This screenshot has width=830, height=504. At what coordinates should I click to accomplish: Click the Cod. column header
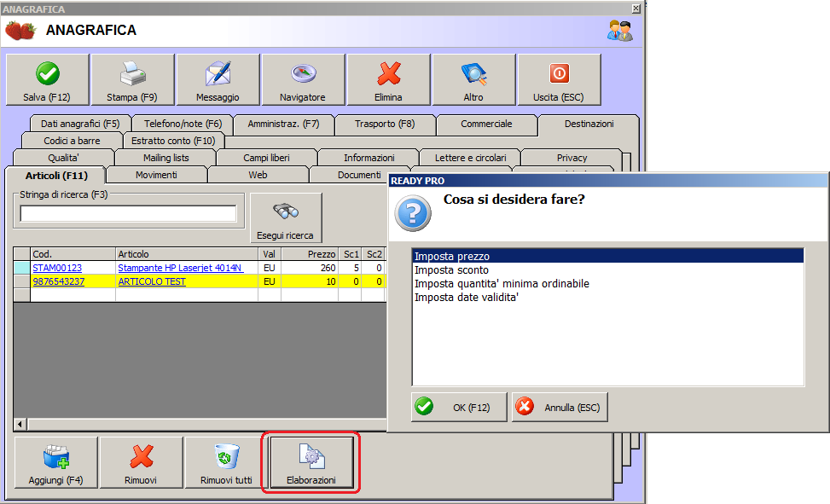click(73, 254)
